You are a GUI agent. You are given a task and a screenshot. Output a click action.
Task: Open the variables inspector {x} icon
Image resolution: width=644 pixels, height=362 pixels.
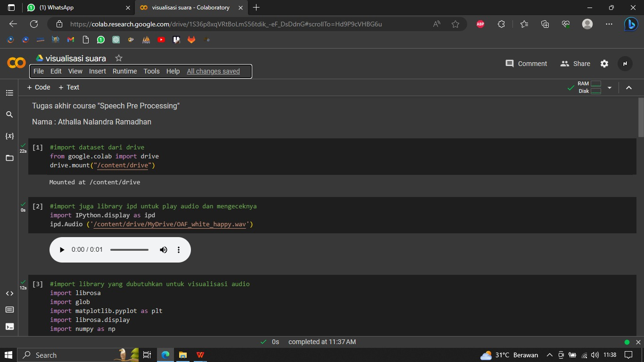click(9, 136)
